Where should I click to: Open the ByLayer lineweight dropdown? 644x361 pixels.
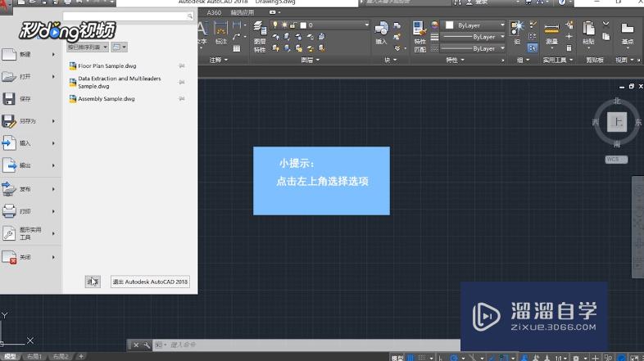tap(474, 37)
